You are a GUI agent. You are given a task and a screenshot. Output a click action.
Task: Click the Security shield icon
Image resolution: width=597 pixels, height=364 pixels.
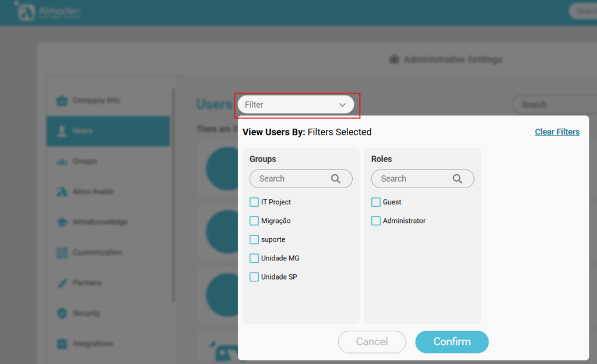pyautogui.click(x=62, y=313)
